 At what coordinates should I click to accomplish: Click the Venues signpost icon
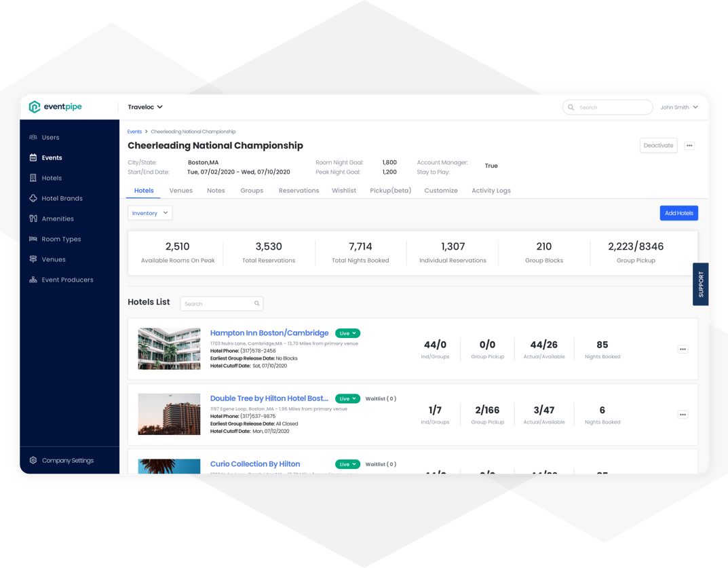pyautogui.click(x=33, y=259)
